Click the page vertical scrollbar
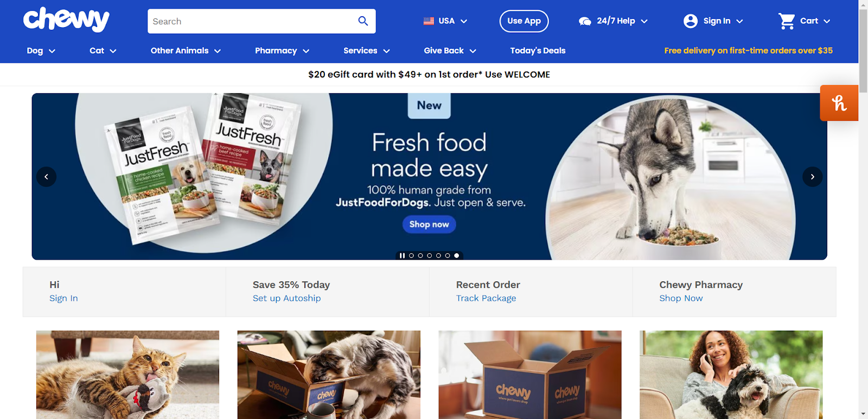 coord(863,209)
